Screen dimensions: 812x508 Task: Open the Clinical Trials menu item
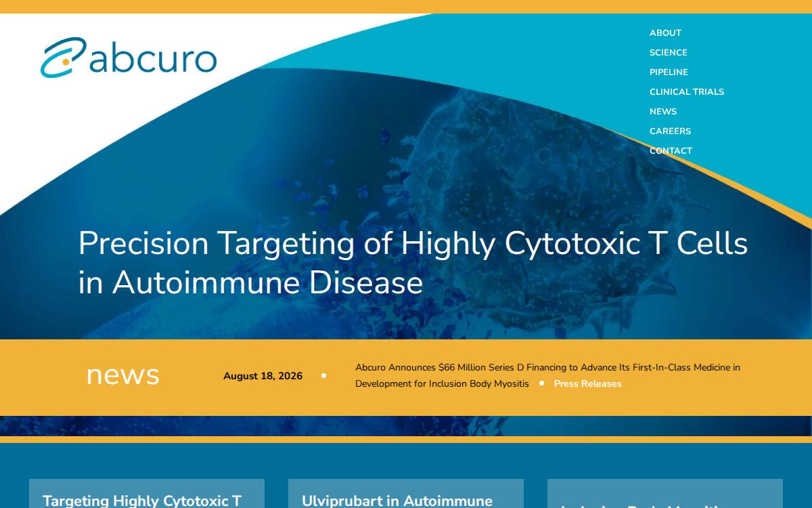click(686, 91)
